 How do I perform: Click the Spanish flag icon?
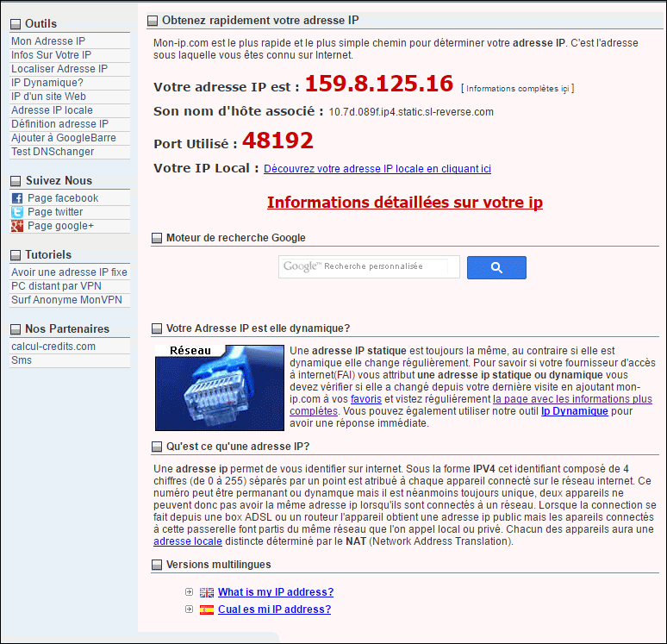pos(207,610)
